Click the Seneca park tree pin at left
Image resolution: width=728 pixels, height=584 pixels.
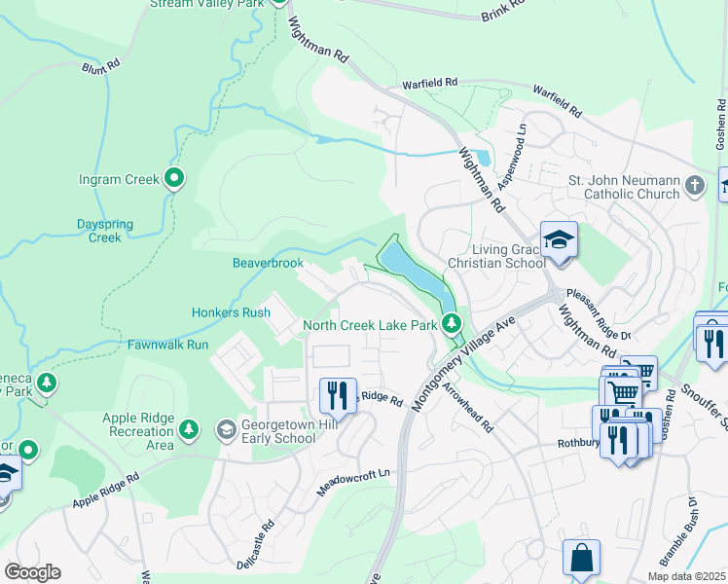46,383
